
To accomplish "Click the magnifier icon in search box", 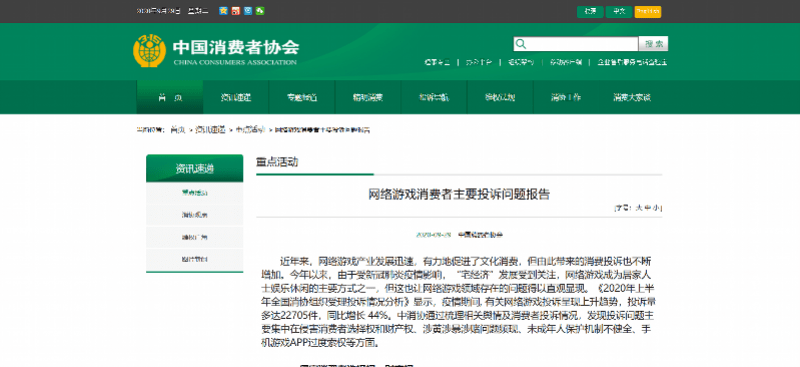I will point(520,44).
